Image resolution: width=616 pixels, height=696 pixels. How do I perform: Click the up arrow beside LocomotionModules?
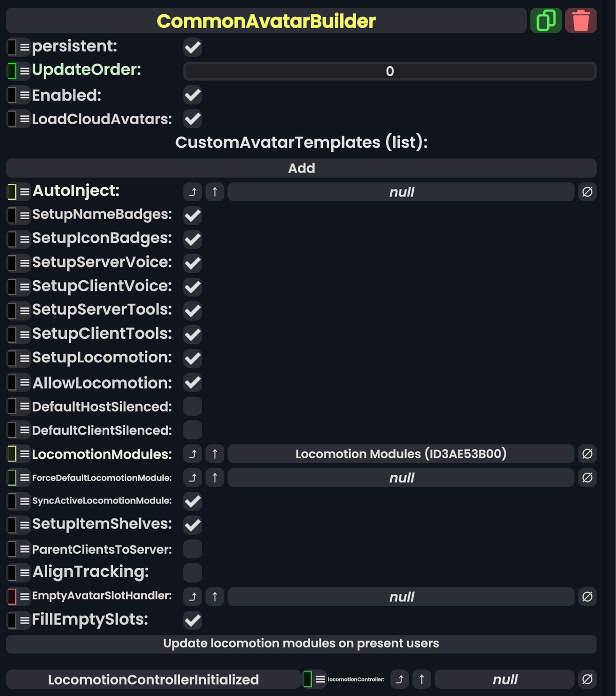(215, 454)
